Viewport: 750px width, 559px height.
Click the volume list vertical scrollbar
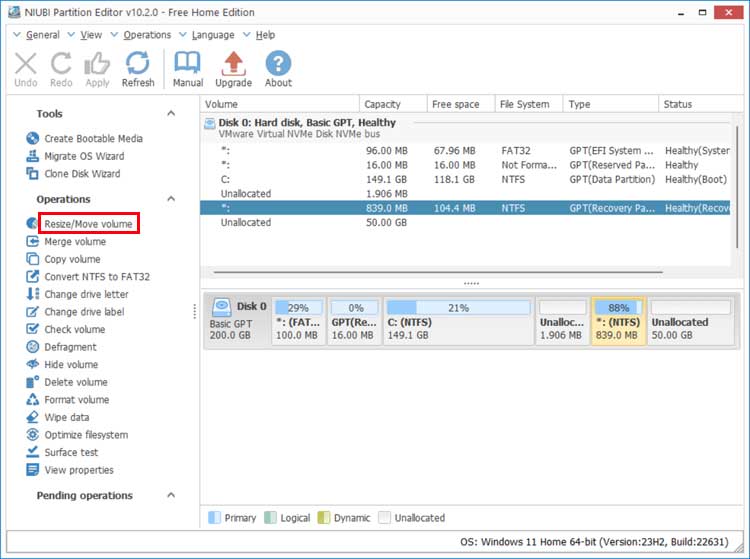(737, 187)
